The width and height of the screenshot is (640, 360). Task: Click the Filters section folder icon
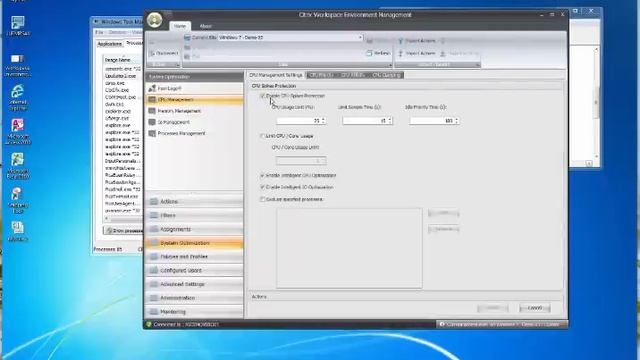coord(154,216)
